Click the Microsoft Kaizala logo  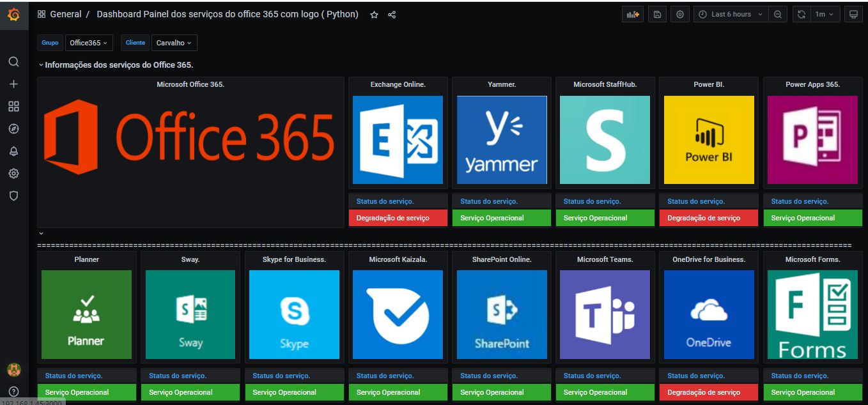click(398, 314)
